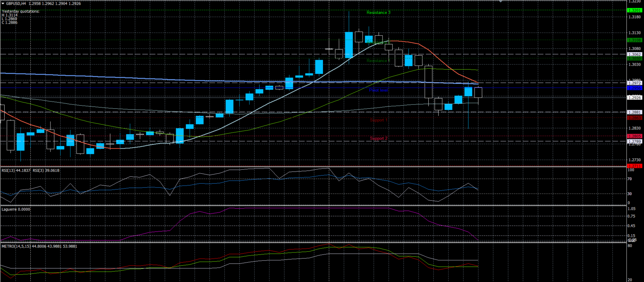Click the chart shift marker triangle on top edge
This screenshot has height=282, width=644.
(x=501, y=2)
